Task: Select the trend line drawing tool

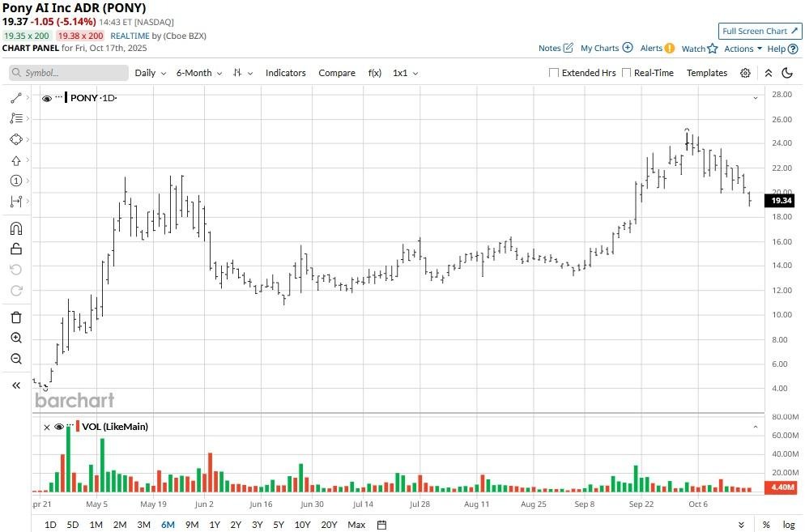Action: click(x=16, y=97)
